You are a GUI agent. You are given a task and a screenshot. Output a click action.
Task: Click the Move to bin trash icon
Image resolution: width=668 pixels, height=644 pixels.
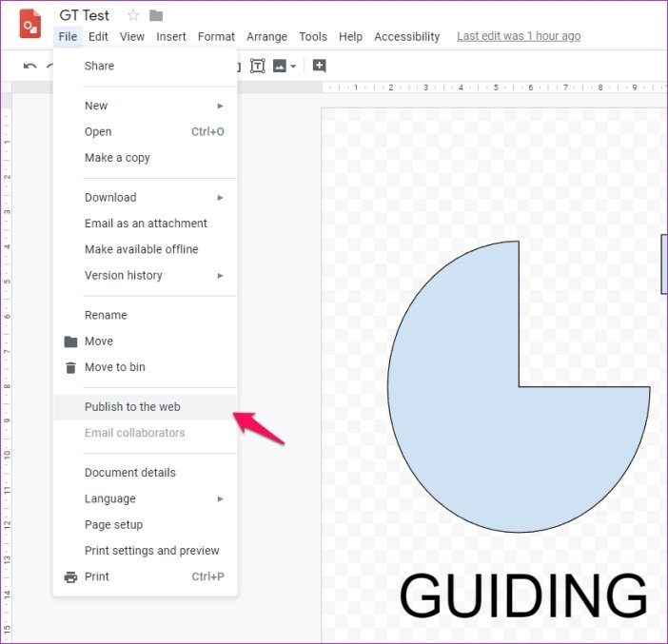pos(70,367)
